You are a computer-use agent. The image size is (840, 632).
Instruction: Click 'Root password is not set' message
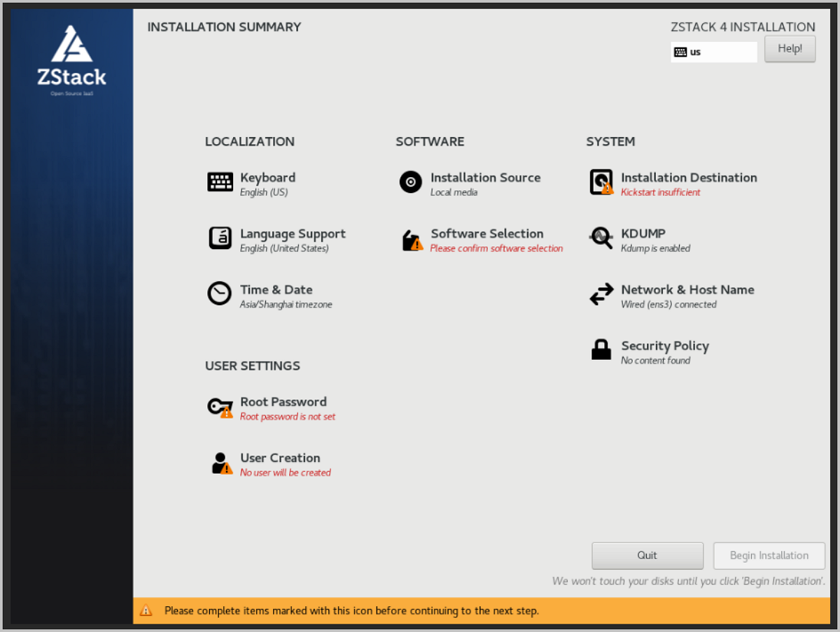pyautogui.click(x=288, y=416)
